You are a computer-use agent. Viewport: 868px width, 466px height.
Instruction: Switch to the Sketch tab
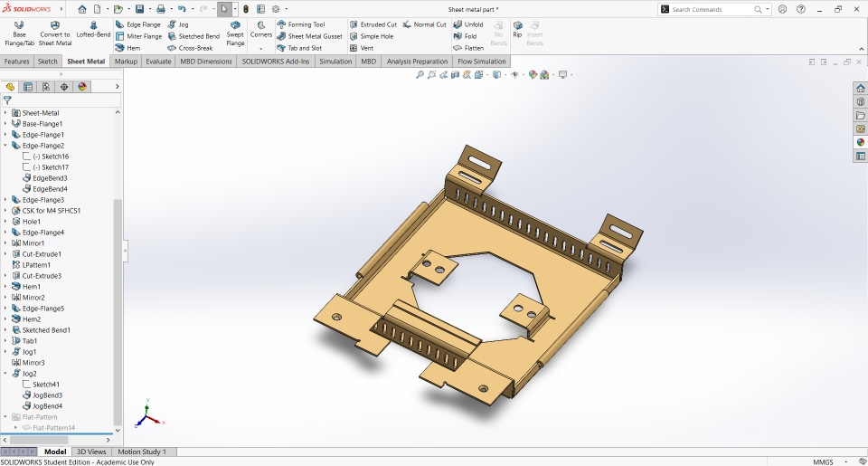coord(48,62)
